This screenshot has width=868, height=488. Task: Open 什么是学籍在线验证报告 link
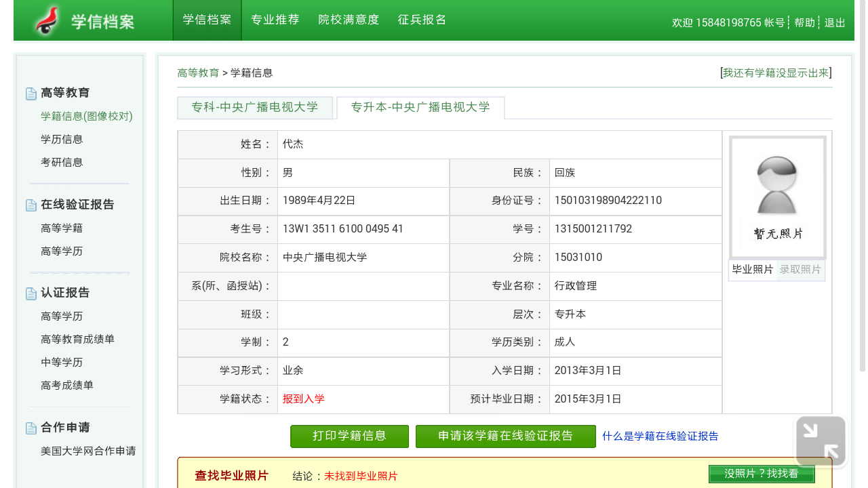point(660,436)
